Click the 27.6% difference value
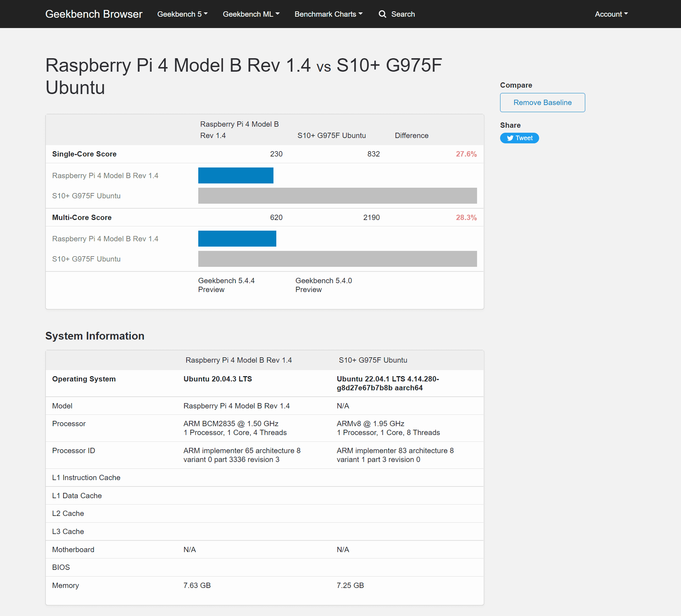Image resolution: width=681 pixels, height=616 pixels. tap(466, 154)
